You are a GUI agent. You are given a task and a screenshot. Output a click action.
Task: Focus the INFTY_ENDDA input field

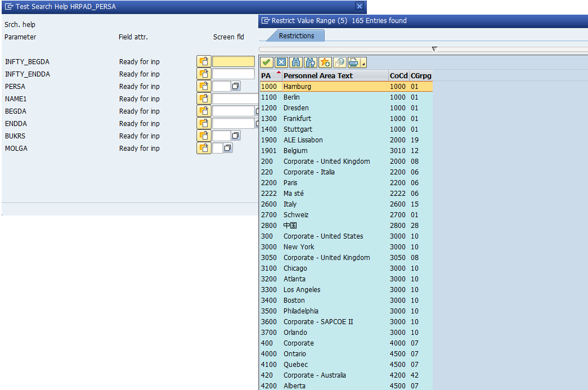click(x=234, y=74)
